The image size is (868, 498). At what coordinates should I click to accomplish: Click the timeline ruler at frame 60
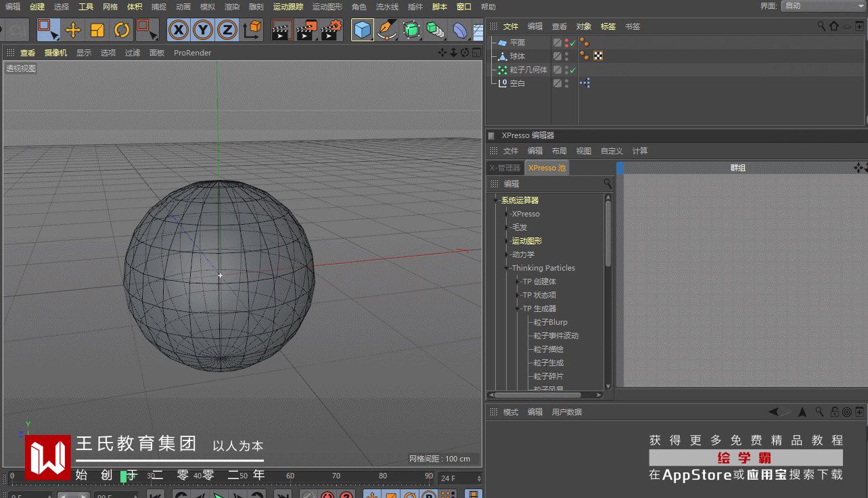click(x=290, y=476)
